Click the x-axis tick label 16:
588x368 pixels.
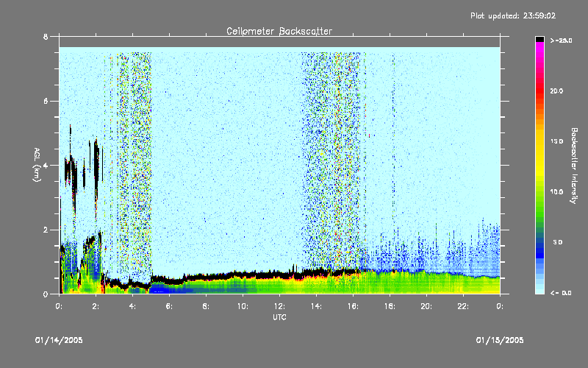pos(353,306)
